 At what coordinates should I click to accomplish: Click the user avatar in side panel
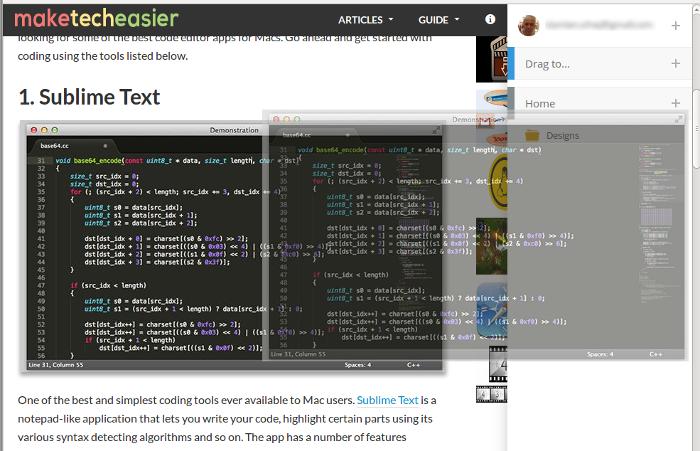529,25
